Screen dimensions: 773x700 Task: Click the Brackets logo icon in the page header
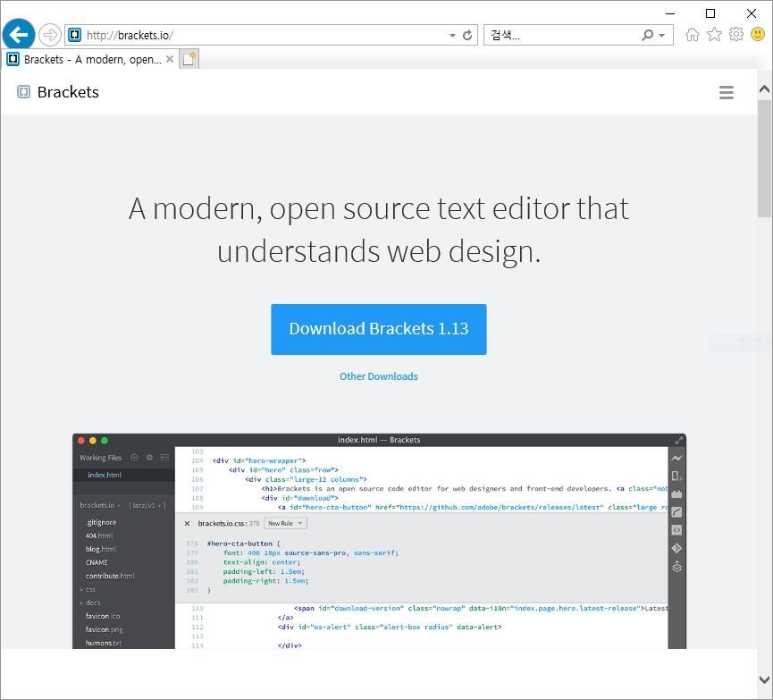tap(23, 92)
